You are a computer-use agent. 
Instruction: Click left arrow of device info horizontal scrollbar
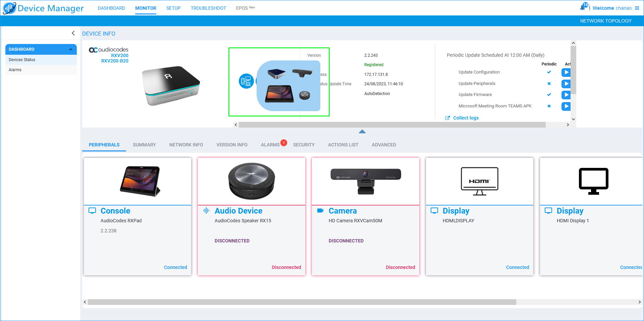(236, 125)
